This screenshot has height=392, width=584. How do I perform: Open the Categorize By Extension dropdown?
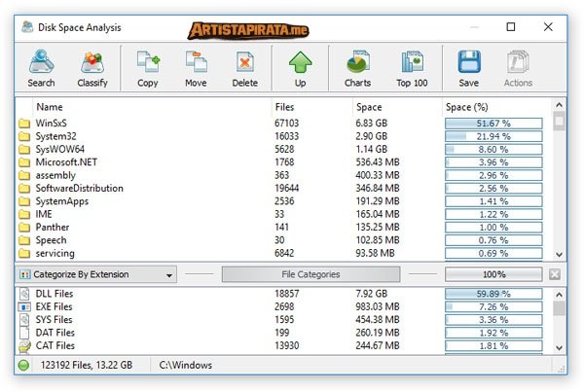coord(96,274)
